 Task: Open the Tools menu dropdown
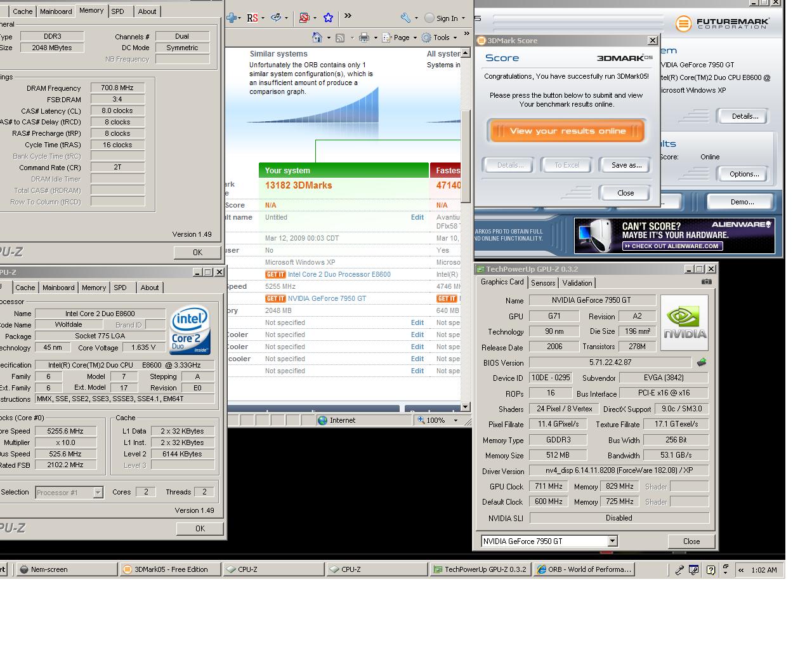pyautogui.click(x=455, y=38)
